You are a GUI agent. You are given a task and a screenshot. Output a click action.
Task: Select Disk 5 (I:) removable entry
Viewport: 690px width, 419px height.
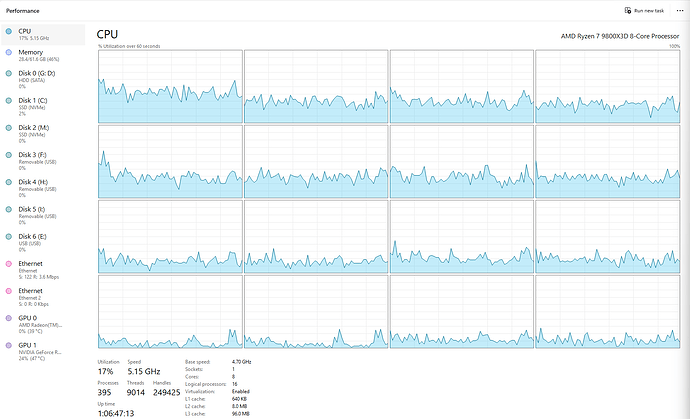(x=43, y=216)
